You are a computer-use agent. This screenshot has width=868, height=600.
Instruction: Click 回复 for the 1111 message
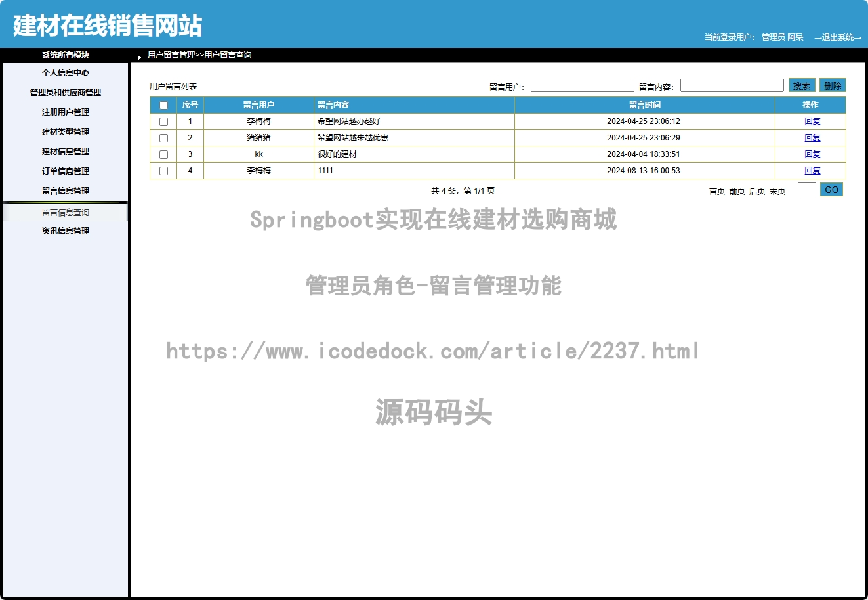click(812, 171)
